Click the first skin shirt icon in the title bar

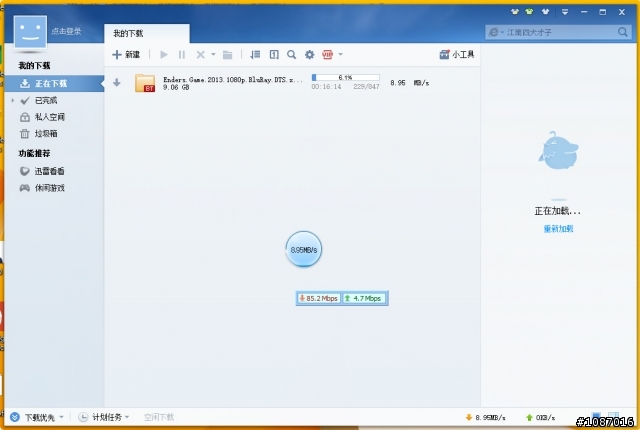coord(514,12)
